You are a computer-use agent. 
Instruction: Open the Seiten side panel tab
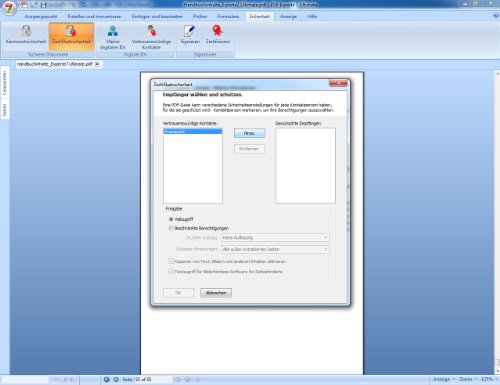(5, 110)
